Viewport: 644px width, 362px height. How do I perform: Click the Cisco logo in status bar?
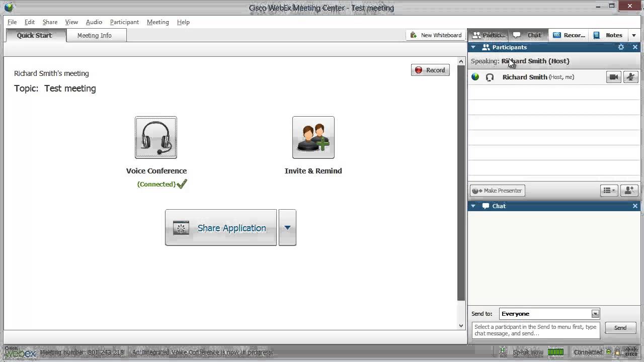coord(631,351)
